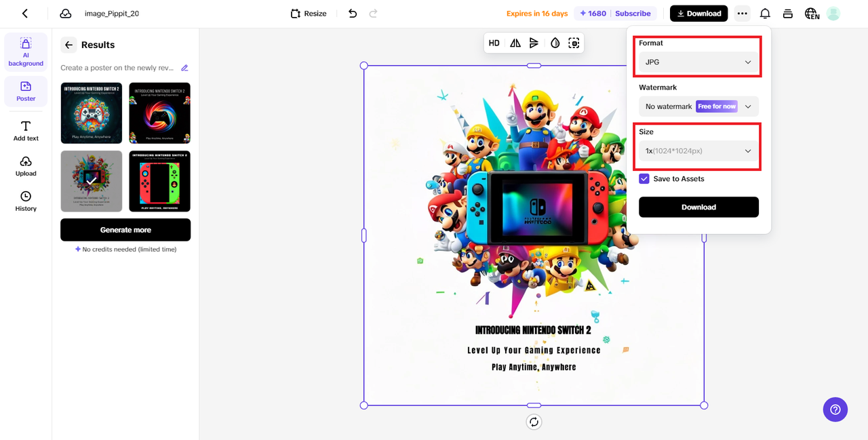Click the Download button in export panel
The image size is (868, 440).
[x=698, y=207]
